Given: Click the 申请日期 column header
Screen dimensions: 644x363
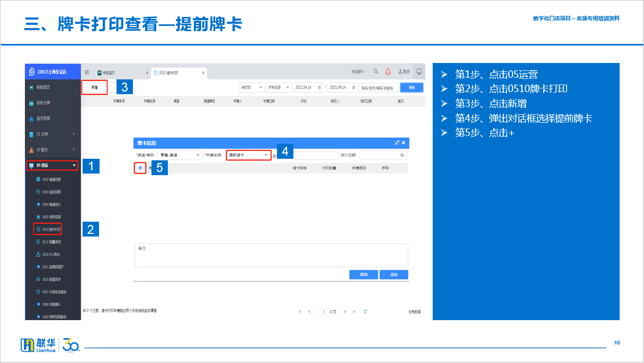Looking at the screenshot, I should pyautogui.click(x=269, y=101).
